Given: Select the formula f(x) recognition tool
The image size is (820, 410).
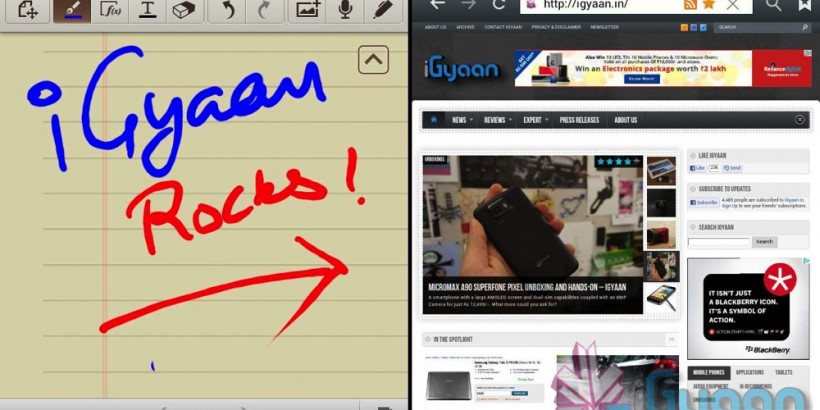Looking at the screenshot, I should (x=110, y=10).
